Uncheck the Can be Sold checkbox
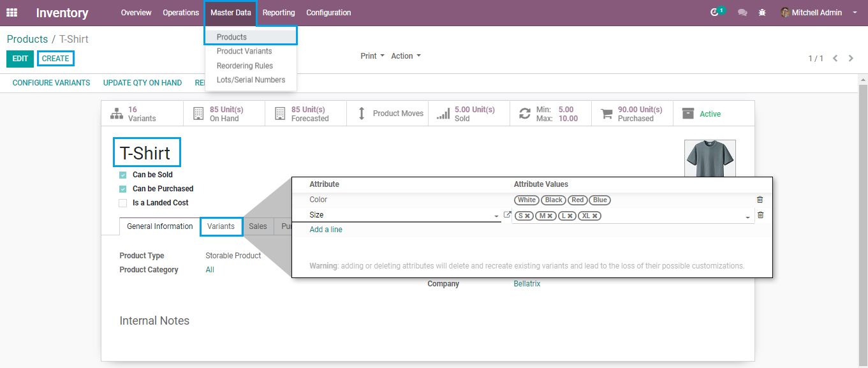 [123, 175]
